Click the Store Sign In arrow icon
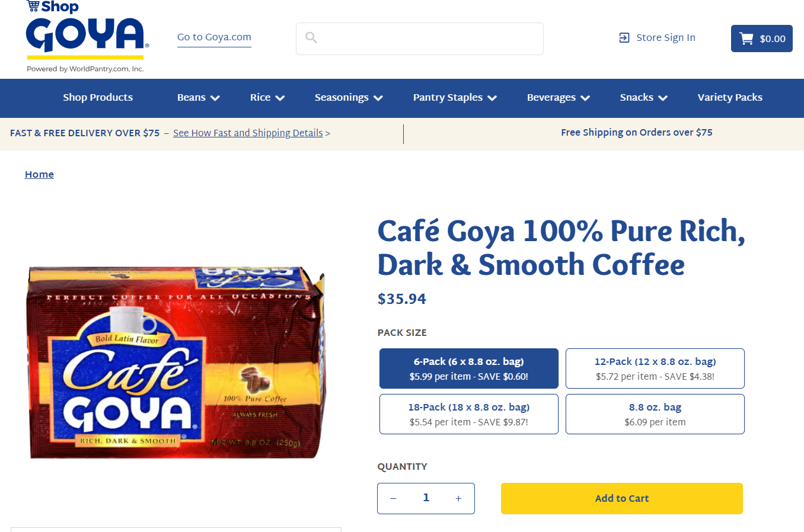This screenshot has height=532, width=804. 624,38
